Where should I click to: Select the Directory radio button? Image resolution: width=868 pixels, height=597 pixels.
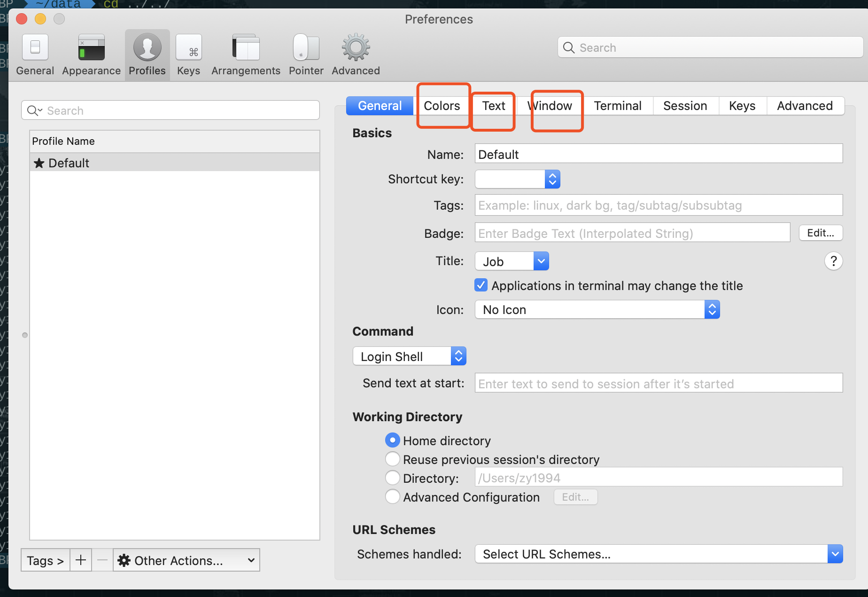pos(393,478)
